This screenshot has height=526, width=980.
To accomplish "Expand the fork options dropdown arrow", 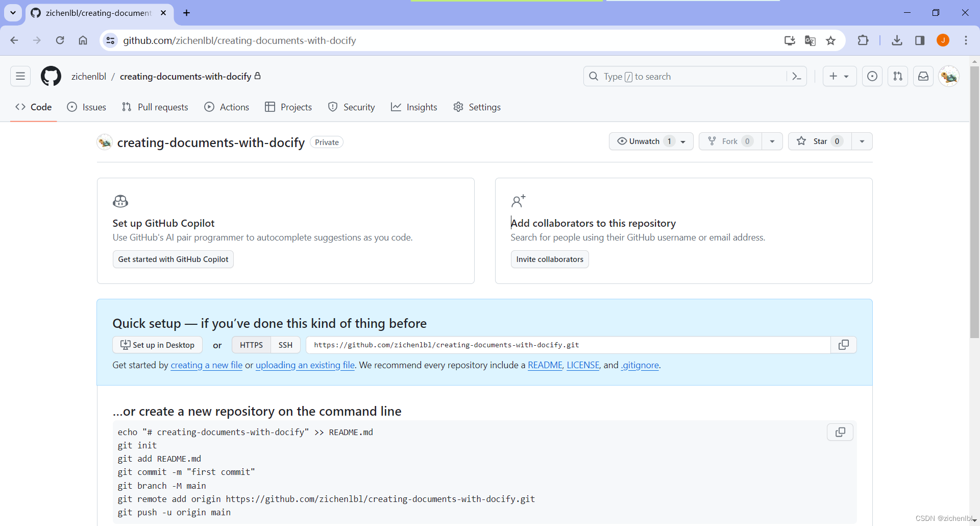I will pos(772,141).
